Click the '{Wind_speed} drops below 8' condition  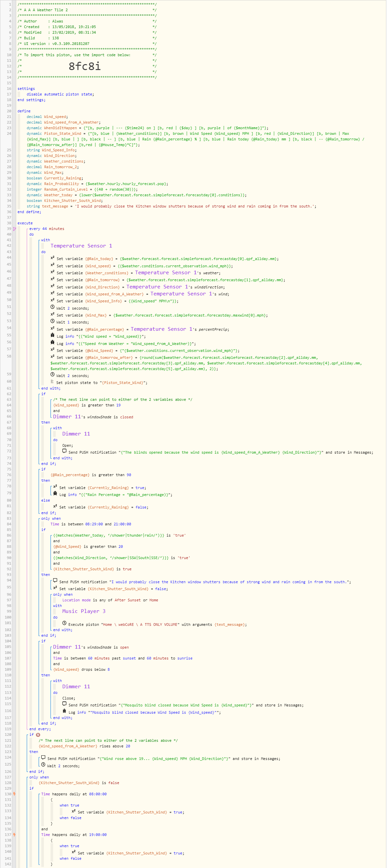(82, 669)
